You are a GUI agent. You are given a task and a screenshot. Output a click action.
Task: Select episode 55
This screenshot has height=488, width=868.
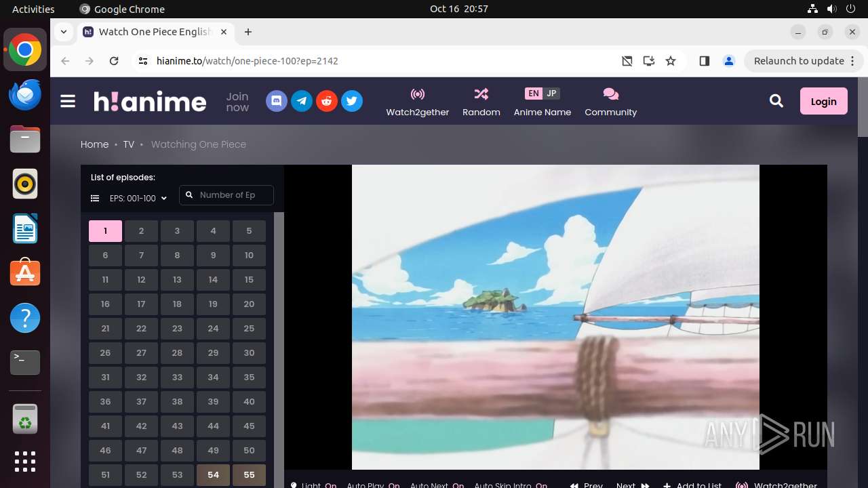[x=249, y=475]
